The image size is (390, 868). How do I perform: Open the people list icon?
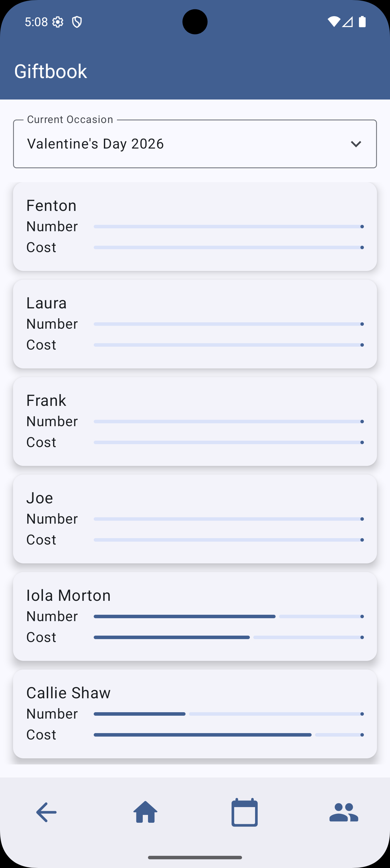344,812
